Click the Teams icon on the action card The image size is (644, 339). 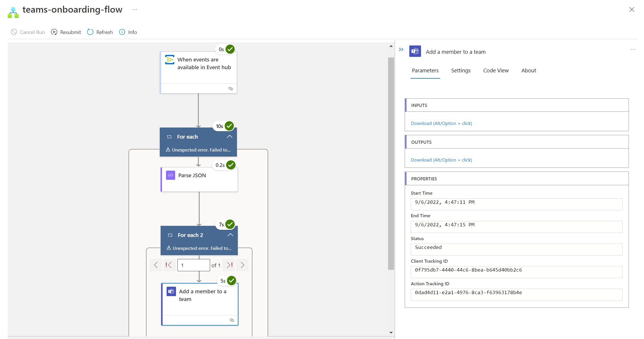click(171, 291)
